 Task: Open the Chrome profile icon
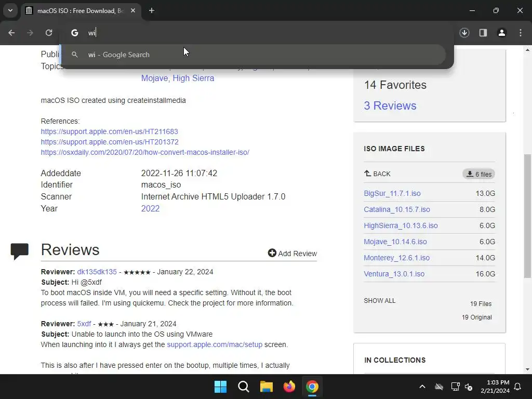point(502,33)
